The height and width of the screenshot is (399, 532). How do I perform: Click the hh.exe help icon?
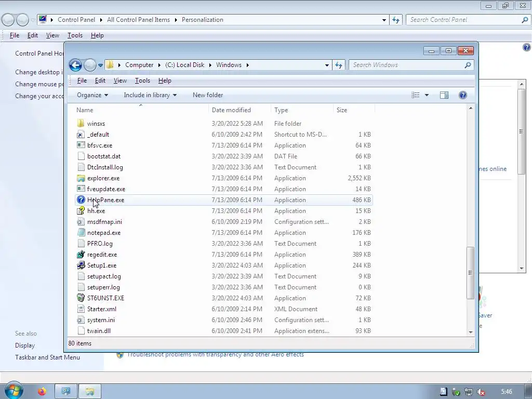click(81, 211)
